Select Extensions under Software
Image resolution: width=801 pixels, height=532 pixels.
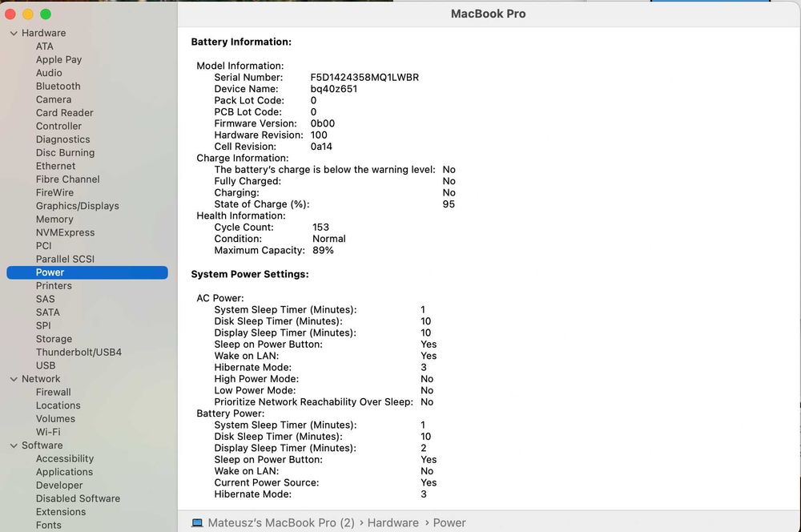(x=61, y=511)
